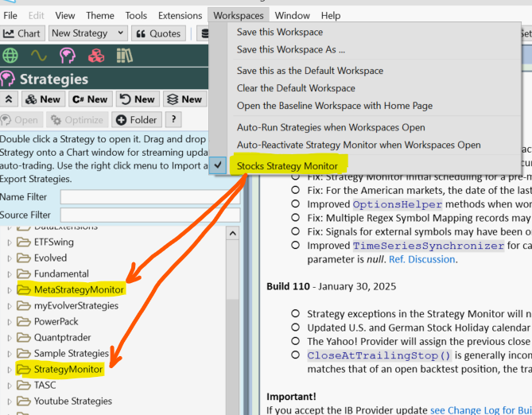Click the double-chevron collapse button
The height and width of the screenshot is (415, 532).
click(10, 99)
